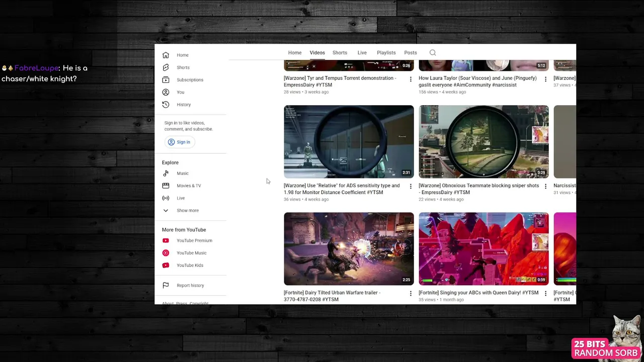Open title '[Warzone] Use "Relative" for ADS sensitivity'
Image resolution: width=644 pixels, height=362 pixels.
click(x=342, y=189)
